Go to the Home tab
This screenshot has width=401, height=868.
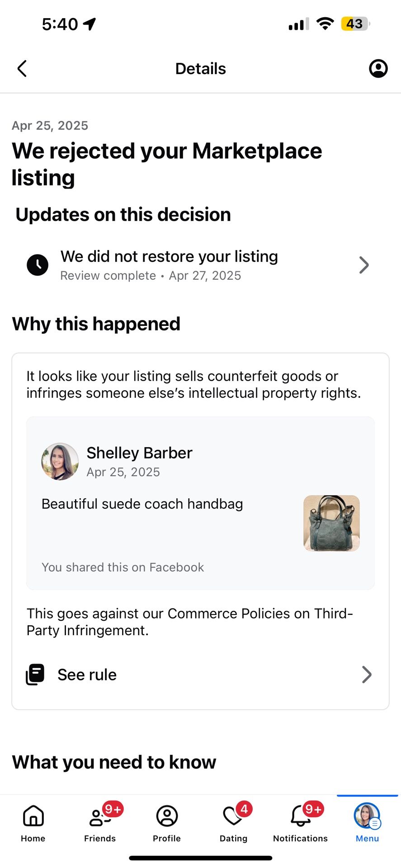click(x=33, y=824)
